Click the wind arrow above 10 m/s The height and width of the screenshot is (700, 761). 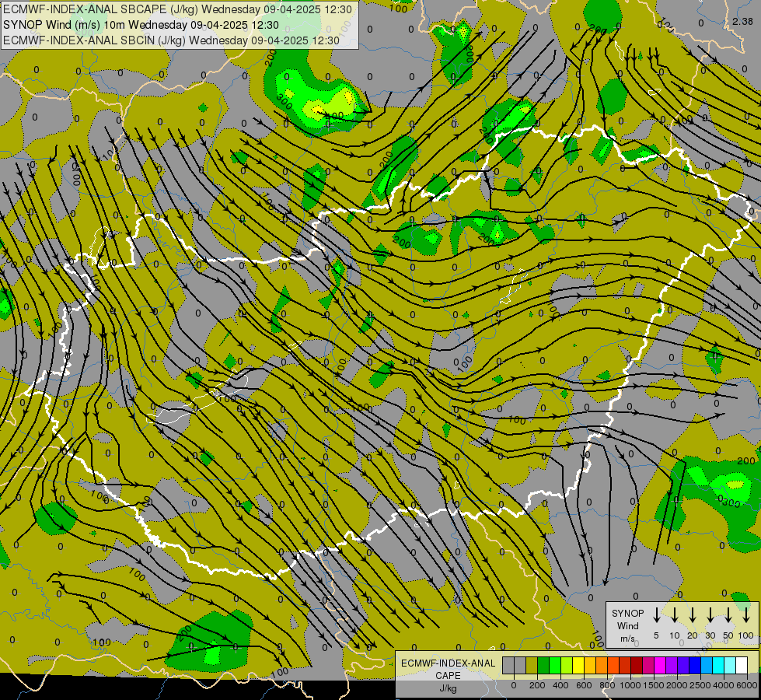point(674,615)
